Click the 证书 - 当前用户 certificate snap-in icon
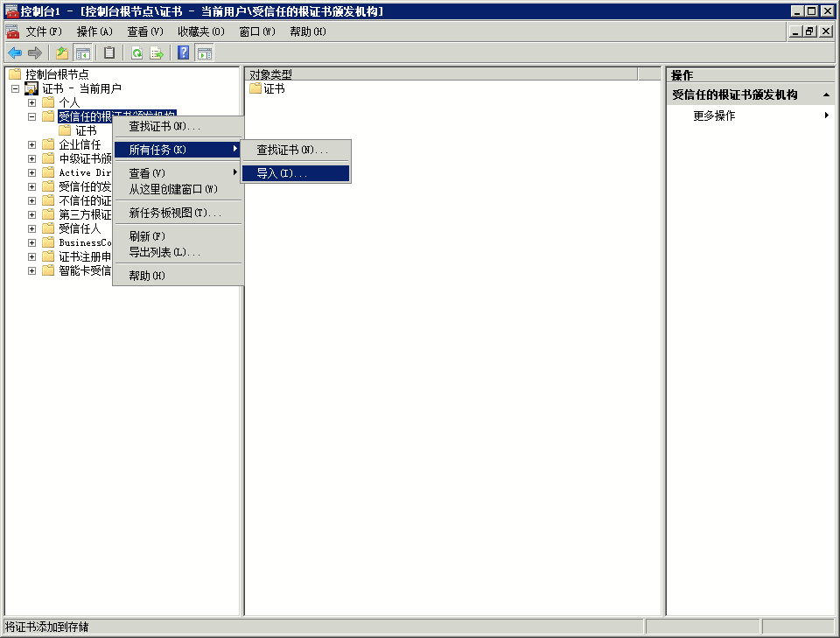840x638 pixels. (x=31, y=88)
